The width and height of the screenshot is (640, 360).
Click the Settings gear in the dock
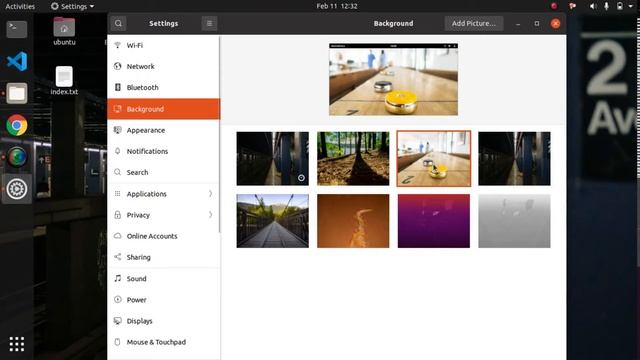[x=17, y=189]
